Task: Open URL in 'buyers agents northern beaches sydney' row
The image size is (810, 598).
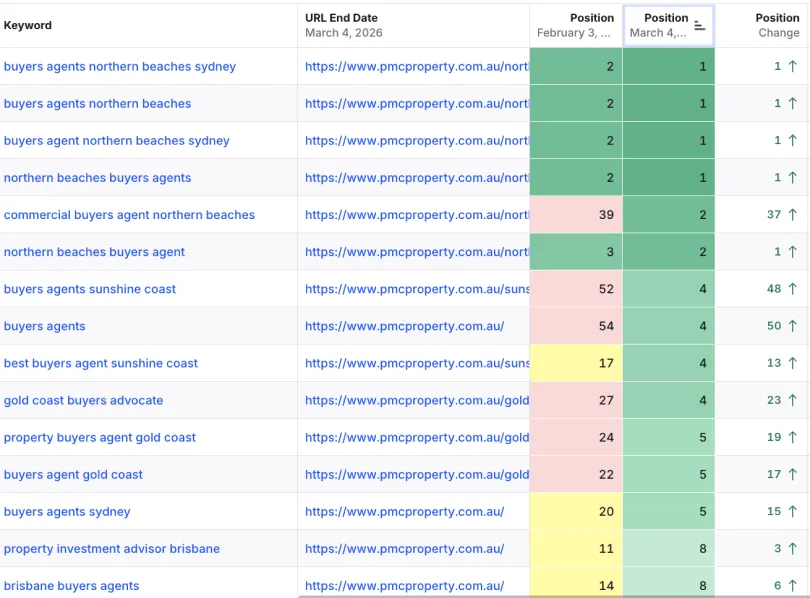Action: pos(417,67)
